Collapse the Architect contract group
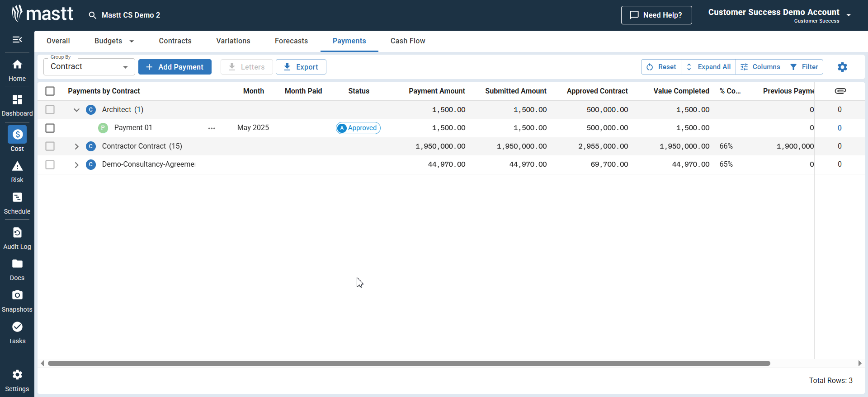Image resolution: width=868 pixels, height=397 pixels. tap(76, 110)
